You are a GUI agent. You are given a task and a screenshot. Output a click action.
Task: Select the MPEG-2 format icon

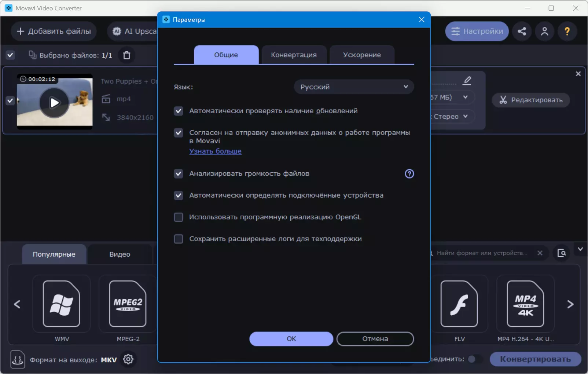pos(128,304)
